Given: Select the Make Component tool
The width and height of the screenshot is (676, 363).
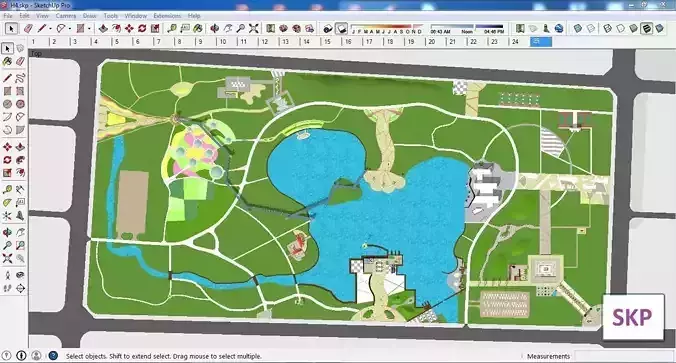Looking at the screenshot, I should [x=20, y=49].
